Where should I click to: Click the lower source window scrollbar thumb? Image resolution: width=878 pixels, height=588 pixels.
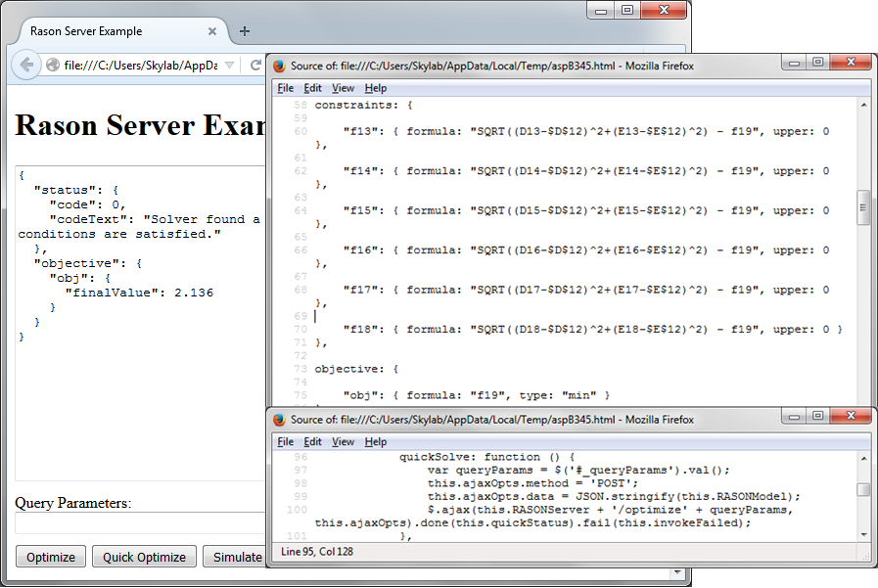click(863, 489)
